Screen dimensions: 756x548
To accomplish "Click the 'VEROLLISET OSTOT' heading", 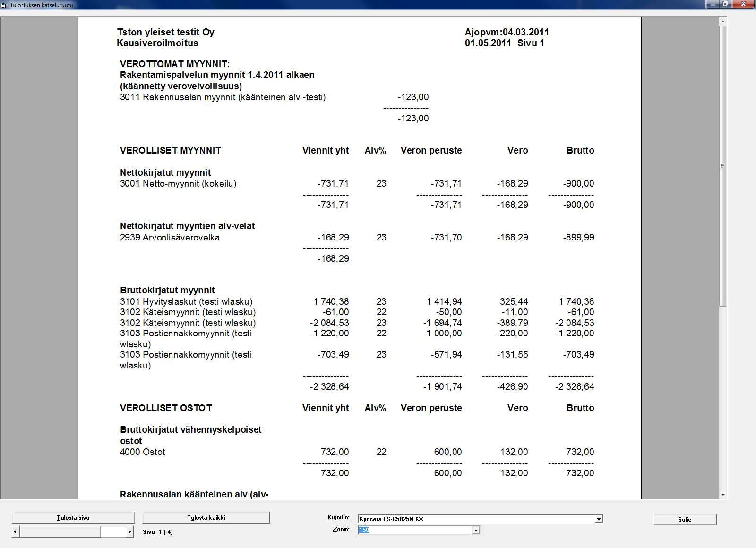I will pos(166,408).
